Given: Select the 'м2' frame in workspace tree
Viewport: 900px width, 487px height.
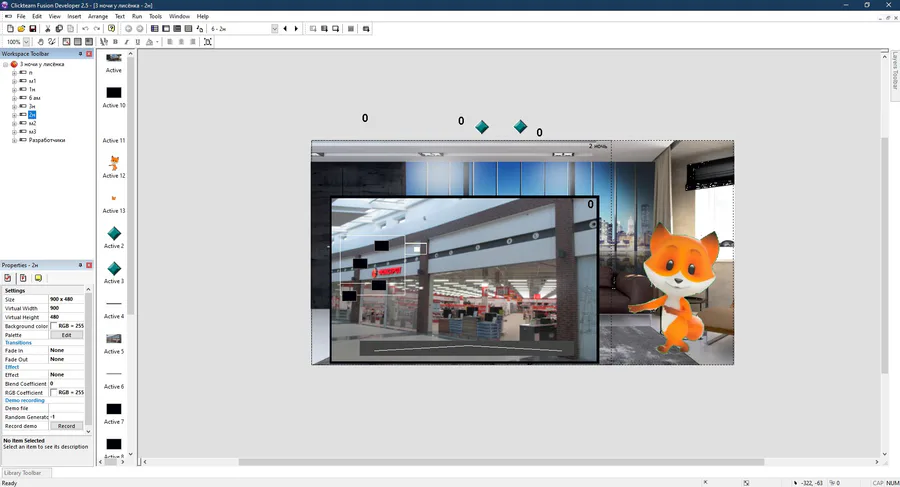Looking at the screenshot, I should pos(32,123).
